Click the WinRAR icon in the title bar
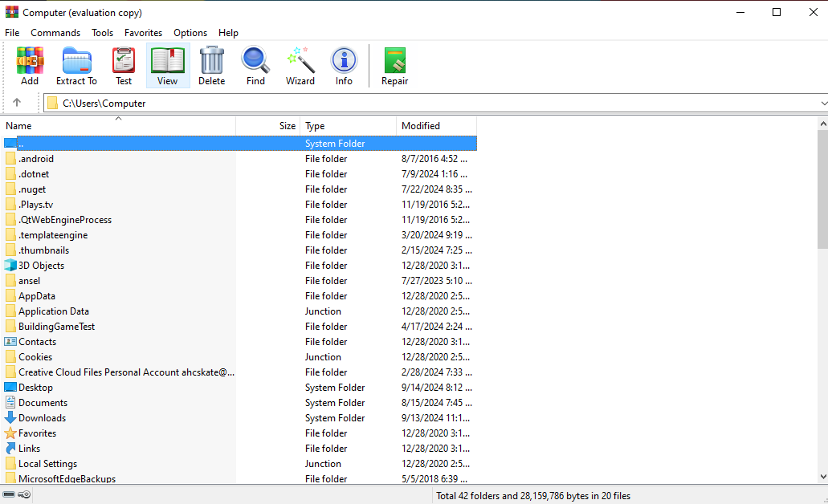 click(x=11, y=11)
